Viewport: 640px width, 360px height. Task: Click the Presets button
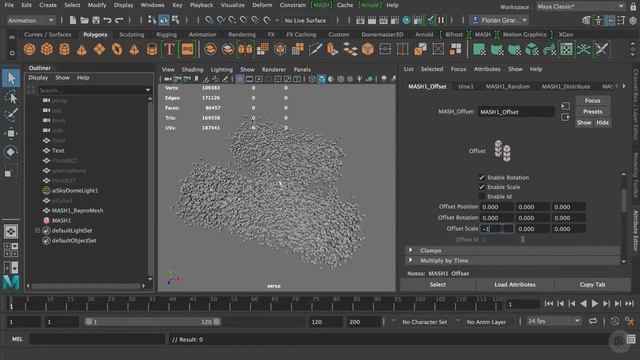(593, 111)
